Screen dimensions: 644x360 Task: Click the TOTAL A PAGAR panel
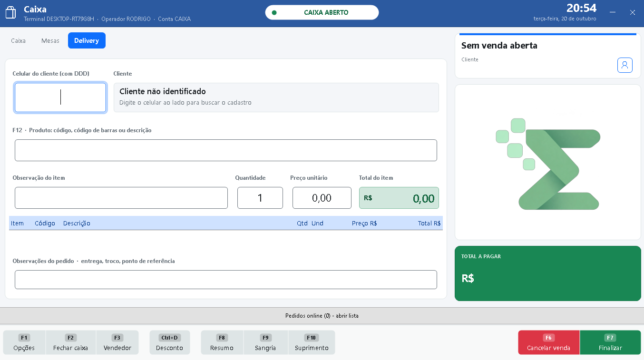pos(548,273)
